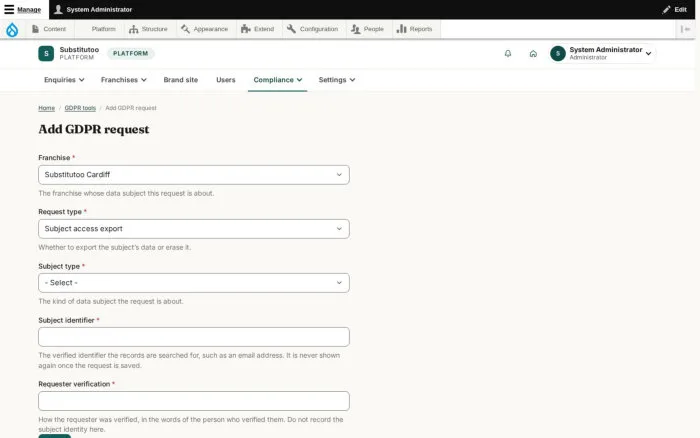This screenshot has width=700, height=438.
Task: Open Reports in admin toolbar
Action: pyautogui.click(x=415, y=29)
